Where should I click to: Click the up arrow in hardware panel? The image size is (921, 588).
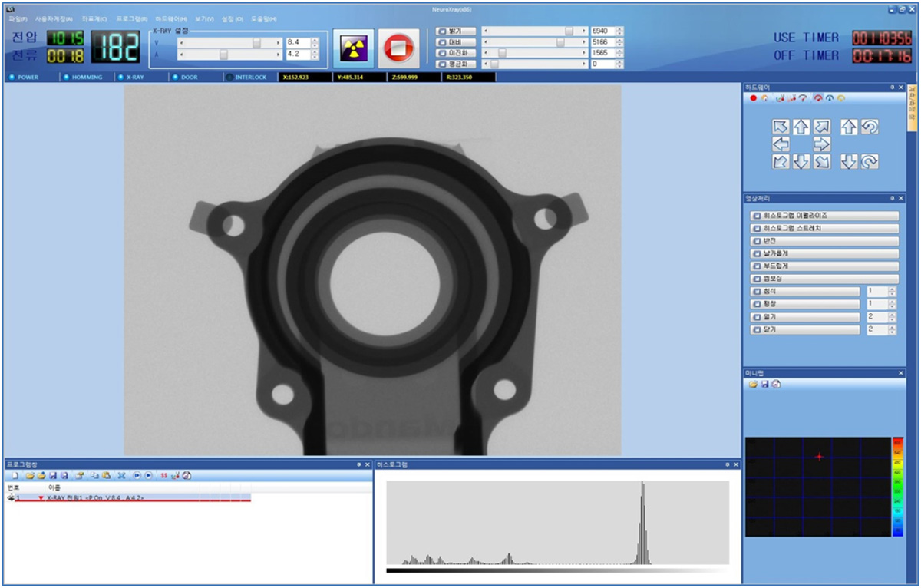[801, 127]
